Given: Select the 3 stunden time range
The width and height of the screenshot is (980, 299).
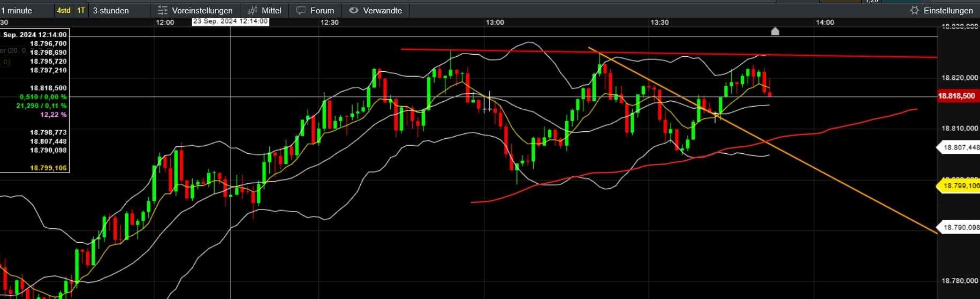Looking at the screenshot, I should pos(111,10).
